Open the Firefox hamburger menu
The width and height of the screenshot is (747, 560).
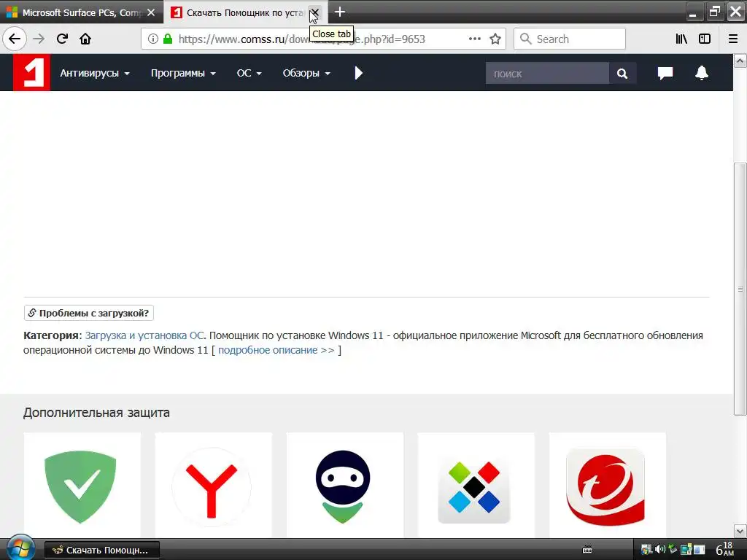(733, 39)
